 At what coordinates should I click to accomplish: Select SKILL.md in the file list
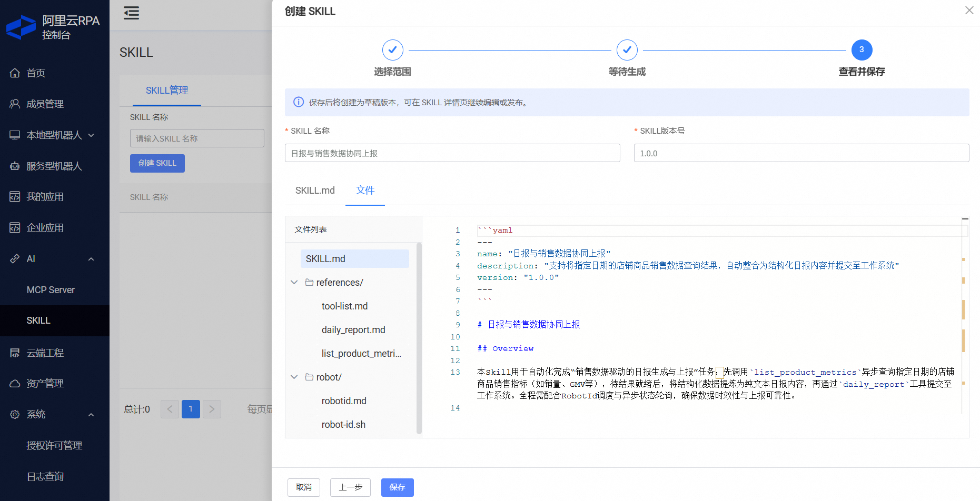click(354, 259)
